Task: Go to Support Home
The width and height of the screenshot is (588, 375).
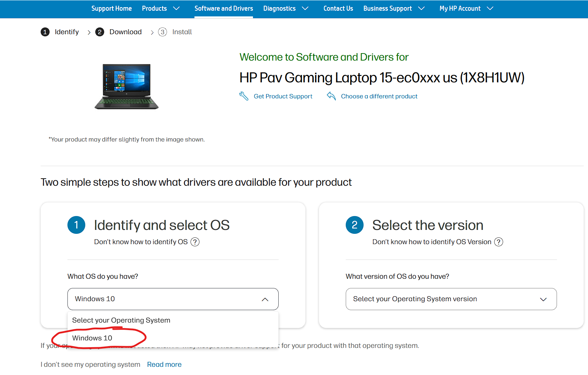Action: [111, 8]
